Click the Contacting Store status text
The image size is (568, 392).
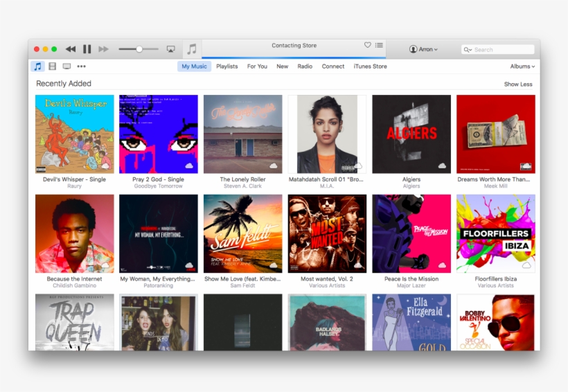tap(294, 45)
